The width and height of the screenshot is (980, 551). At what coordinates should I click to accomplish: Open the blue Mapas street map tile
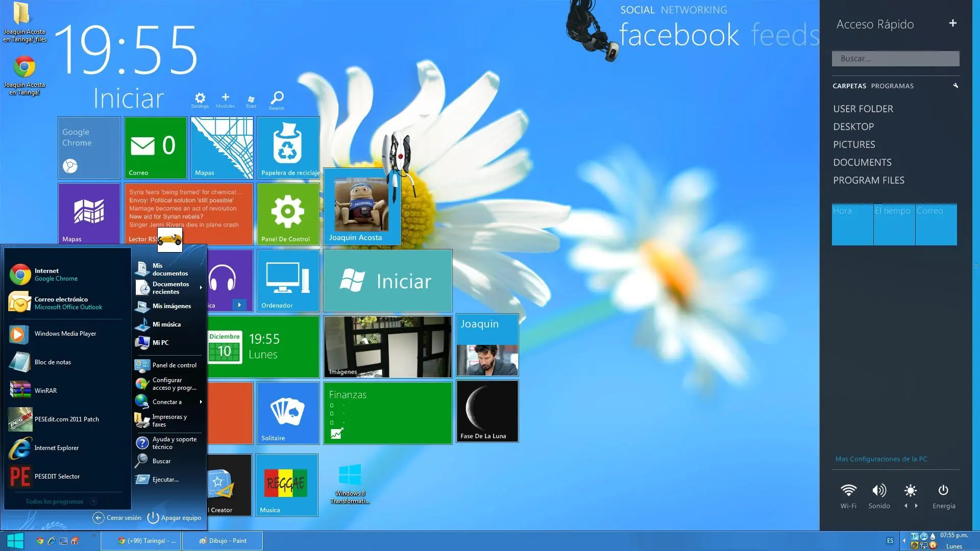pos(222,147)
